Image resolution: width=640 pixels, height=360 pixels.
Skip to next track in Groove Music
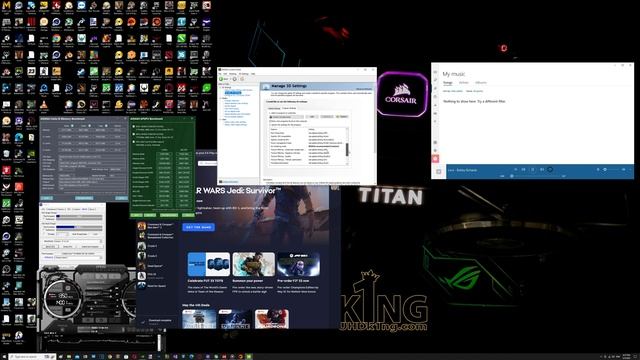542,169
